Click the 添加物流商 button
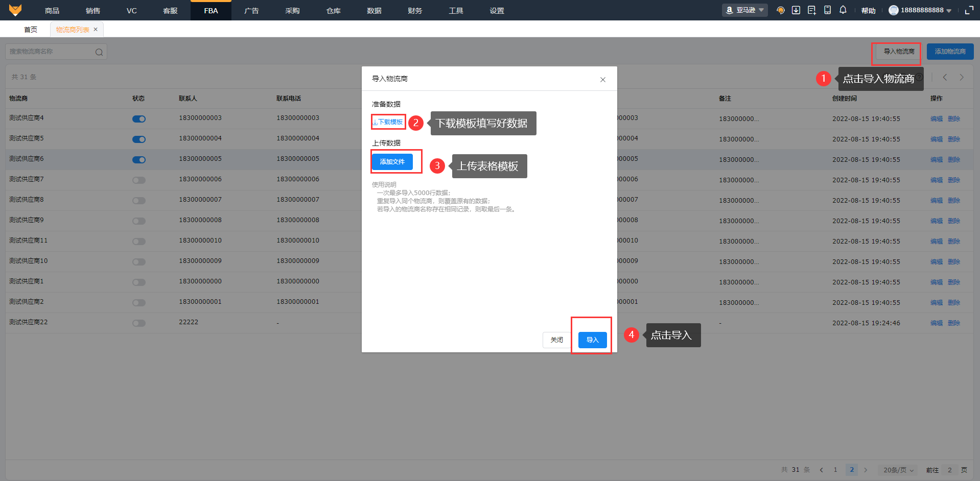The width and height of the screenshot is (980, 481). tap(950, 52)
